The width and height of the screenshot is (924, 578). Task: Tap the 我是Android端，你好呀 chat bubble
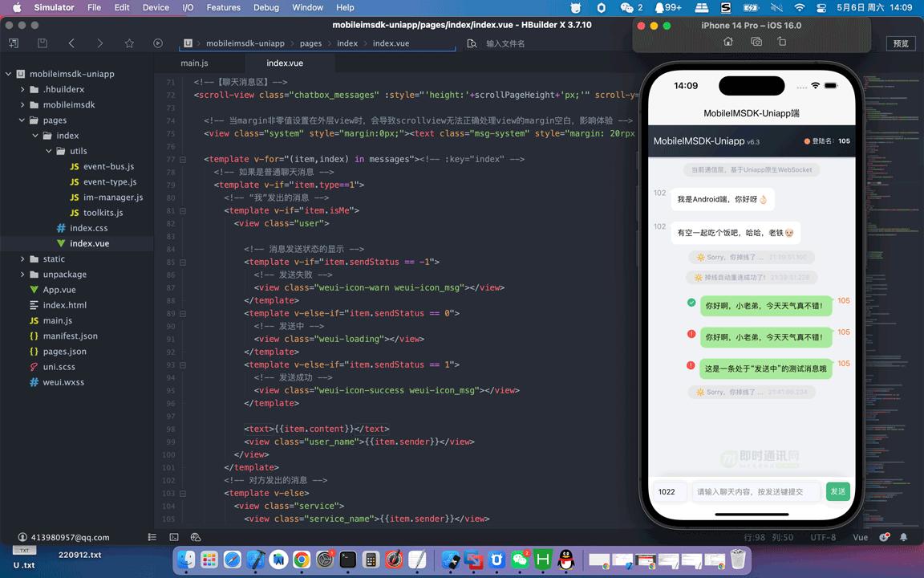tap(723, 199)
